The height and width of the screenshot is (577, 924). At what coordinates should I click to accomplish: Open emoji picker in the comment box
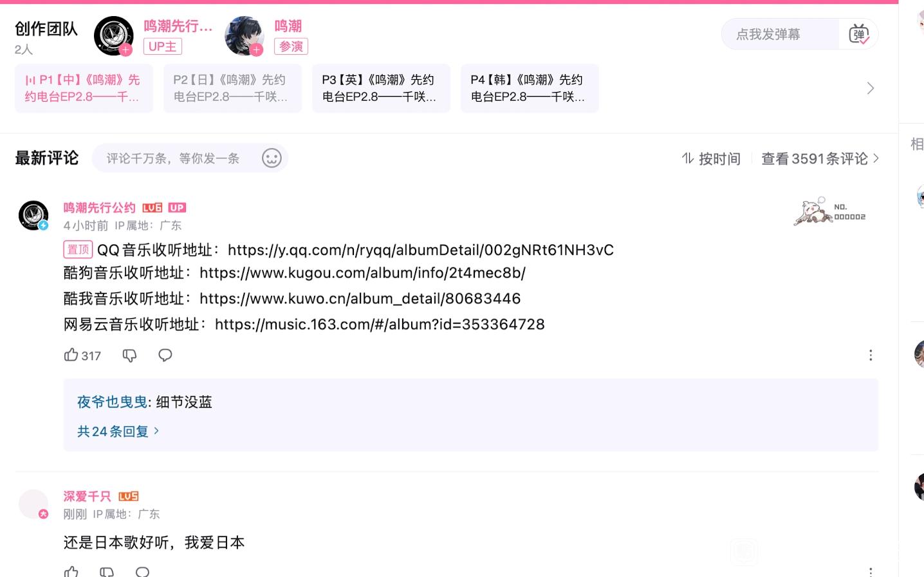tap(272, 158)
